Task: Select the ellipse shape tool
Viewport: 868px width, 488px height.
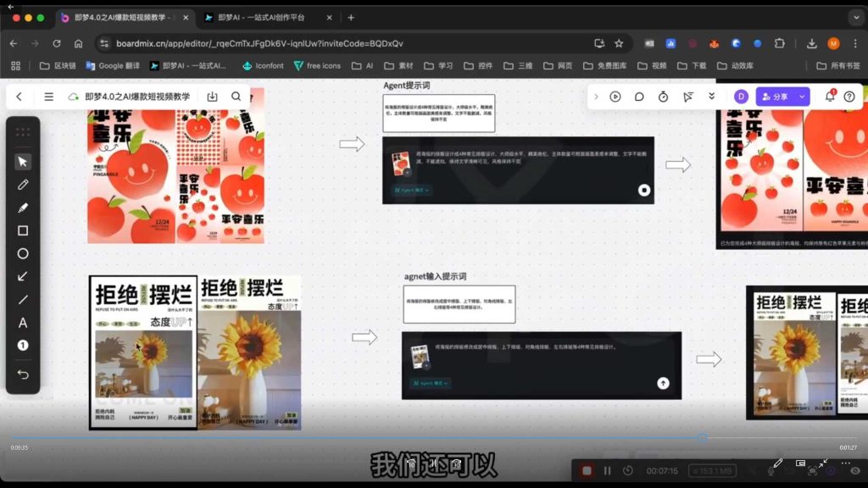Action: pyautogui.click(x=23, y=253)
